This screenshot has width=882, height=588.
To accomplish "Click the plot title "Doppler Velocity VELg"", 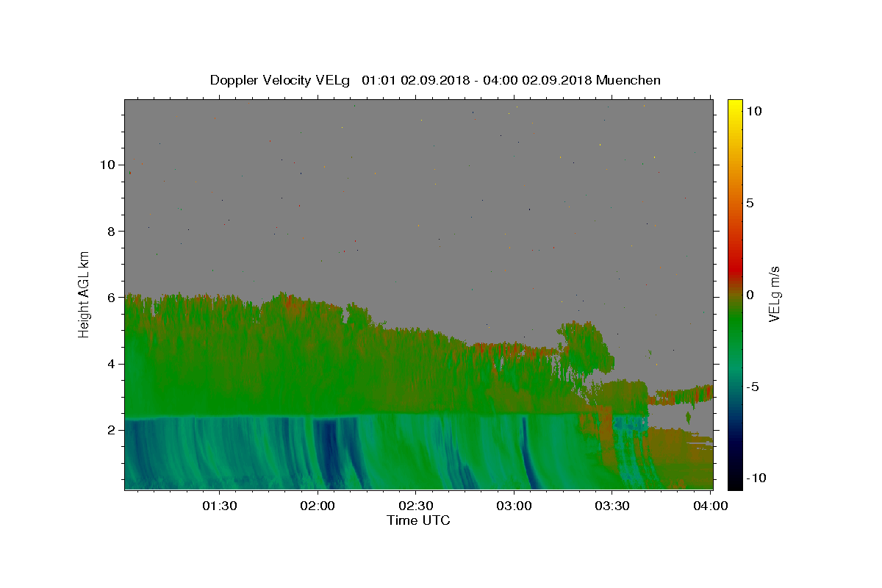I will coord(279,80).
